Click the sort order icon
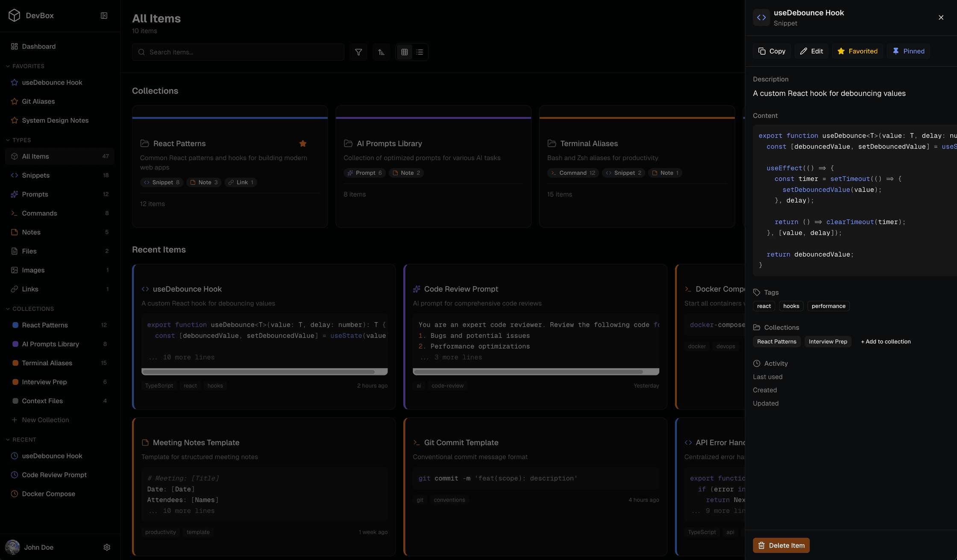Image resolution: width=957 pixels, height=560 pixels. click(x=381, y=52)
